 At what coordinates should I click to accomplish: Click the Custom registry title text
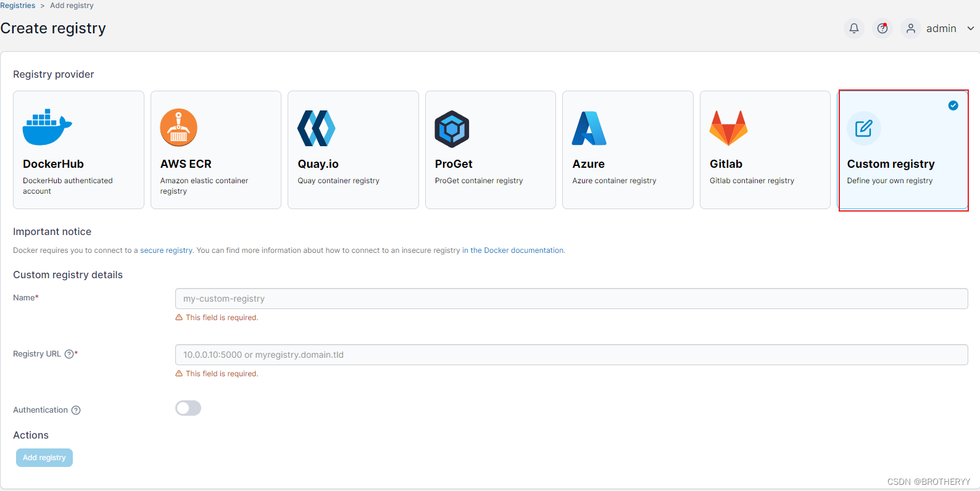891,164
